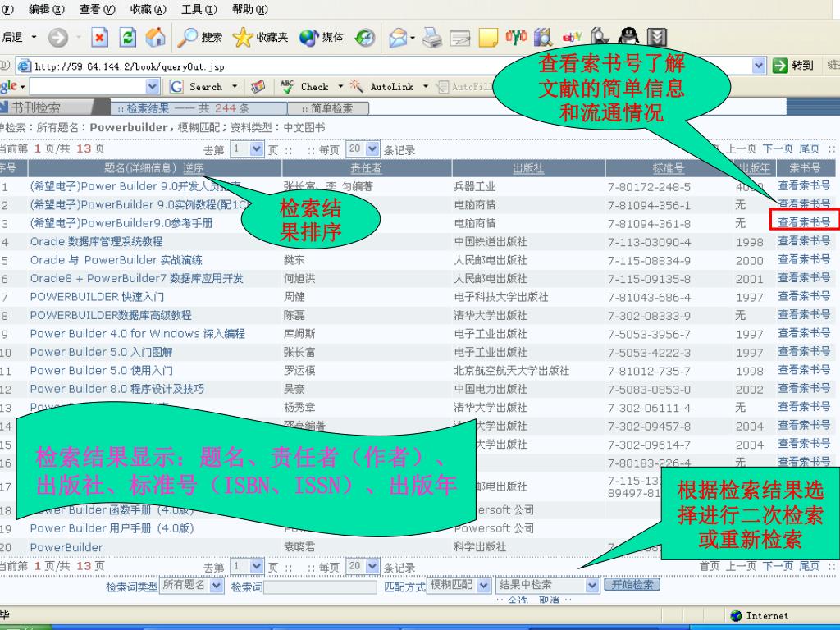Open the top 去第 page number dropdown
The image size is (840, 630).
tap(257, 149)
